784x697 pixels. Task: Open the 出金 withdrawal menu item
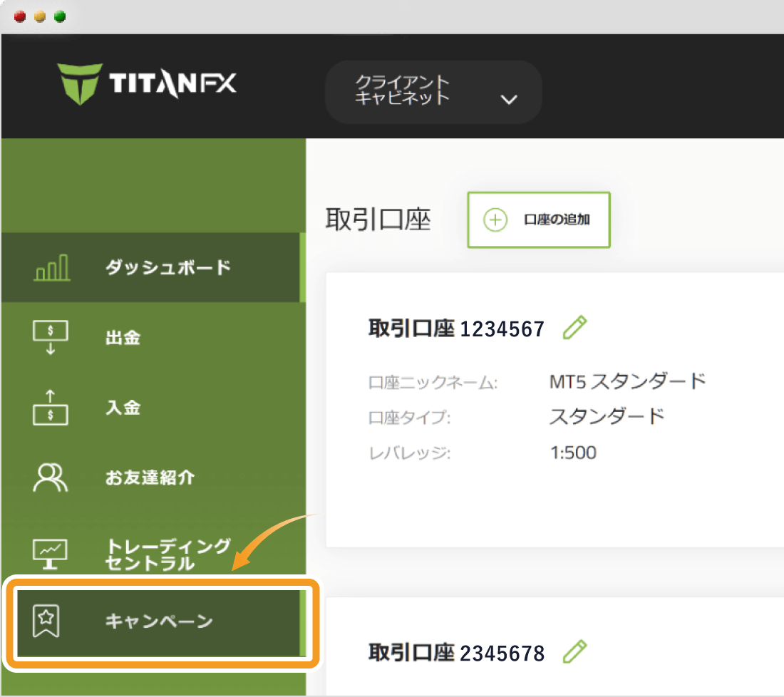(153, 338)
